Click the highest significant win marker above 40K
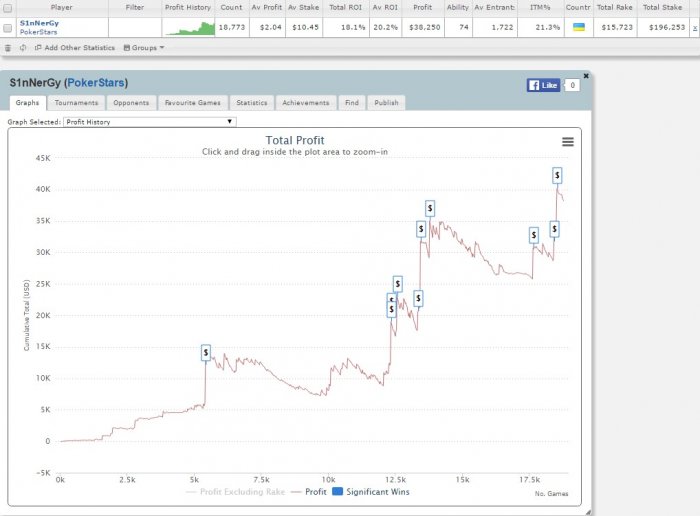Screen dimensions: 700x516 557,175
